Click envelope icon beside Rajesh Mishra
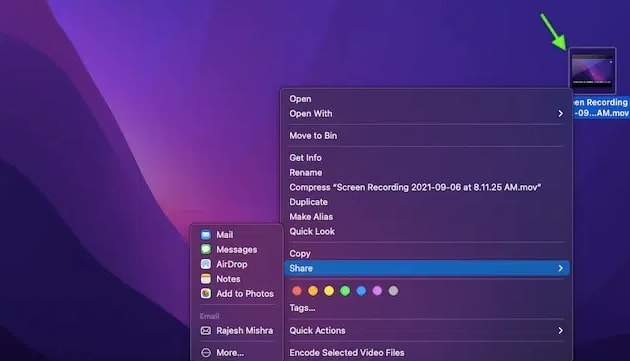 pos(206,330)
